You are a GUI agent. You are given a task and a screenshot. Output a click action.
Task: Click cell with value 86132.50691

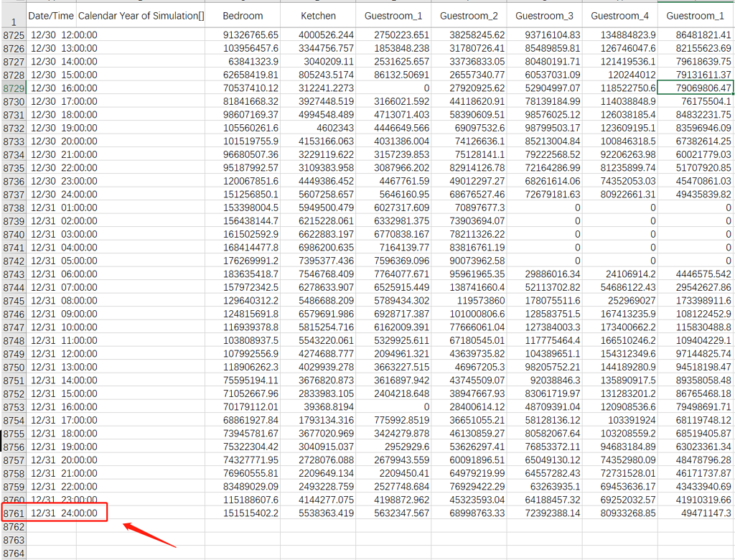[394, 75]
